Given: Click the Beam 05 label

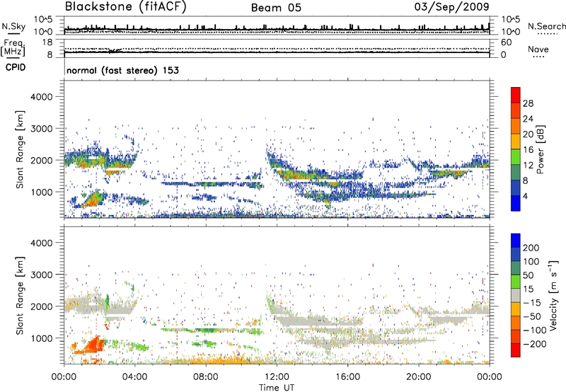Looking at the screenshot, I should point(276,8).
